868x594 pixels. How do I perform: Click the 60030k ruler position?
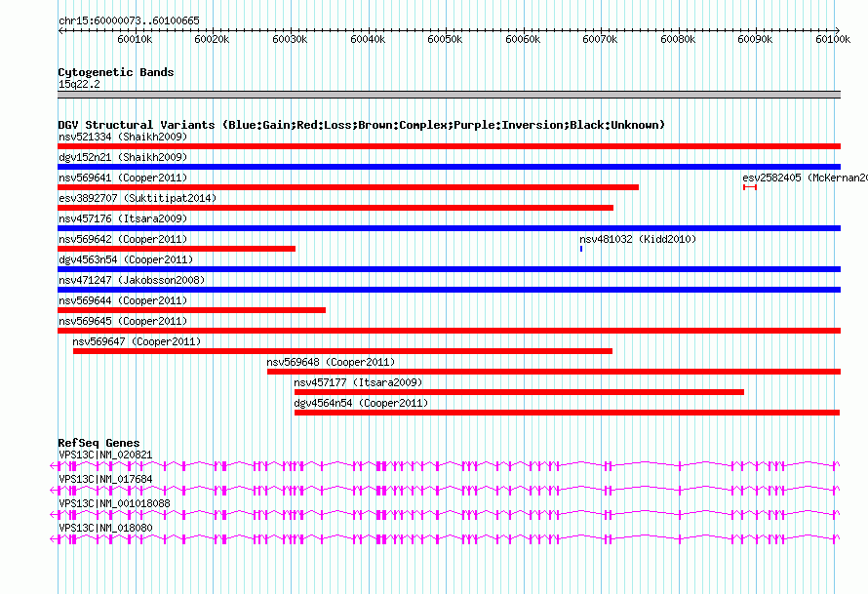click(x=290, y=39)
